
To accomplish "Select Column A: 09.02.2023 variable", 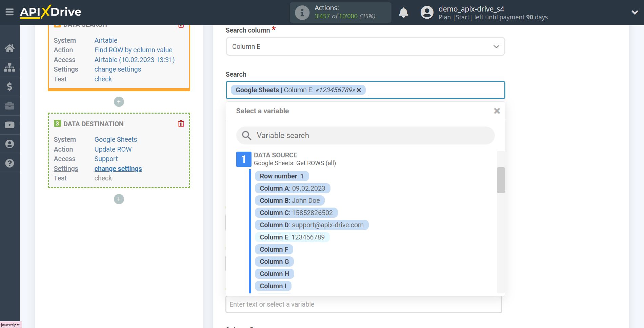I will pos(293,188).
